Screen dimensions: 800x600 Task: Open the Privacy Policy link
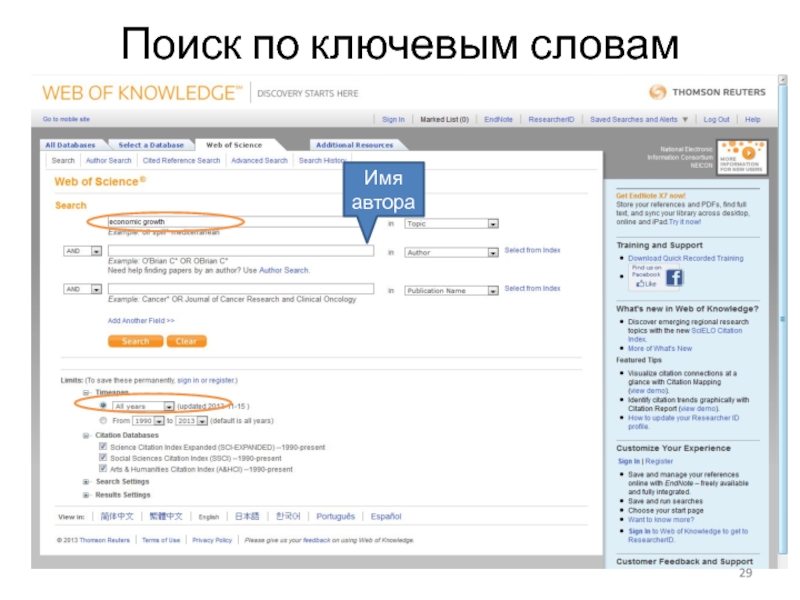212,540
